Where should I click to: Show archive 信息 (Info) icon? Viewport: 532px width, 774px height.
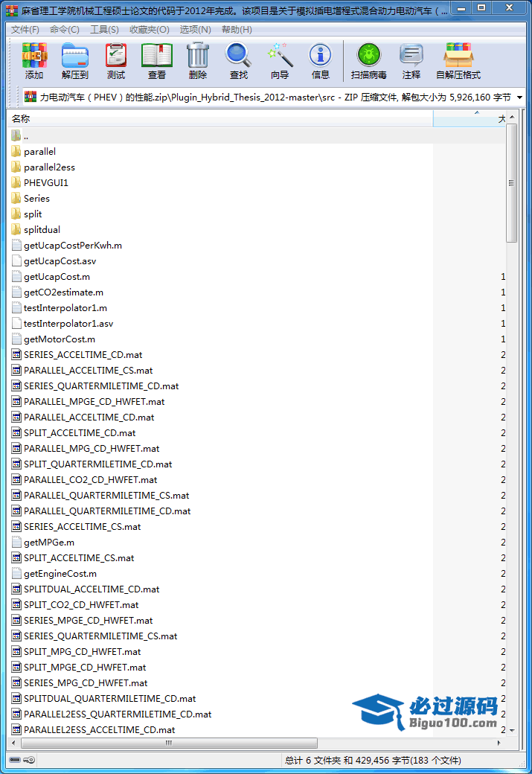tap(320, 55)
